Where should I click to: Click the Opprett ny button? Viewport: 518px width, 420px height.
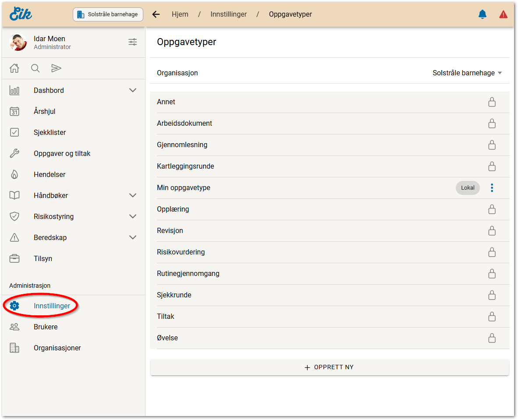pyautogui.click(x=330, y=367)
